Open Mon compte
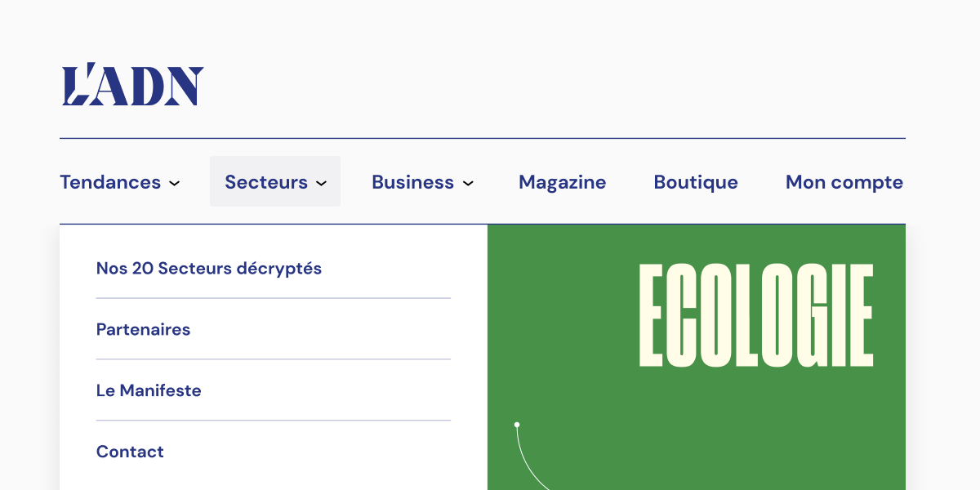Screen dimensions: 980x490 pyautogui.click(x=844, y=182)
